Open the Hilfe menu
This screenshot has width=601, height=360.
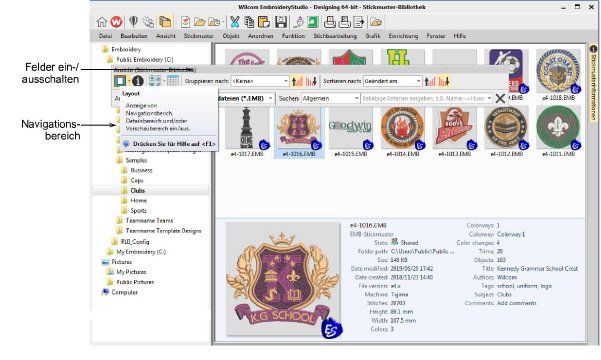coord(460,36)
